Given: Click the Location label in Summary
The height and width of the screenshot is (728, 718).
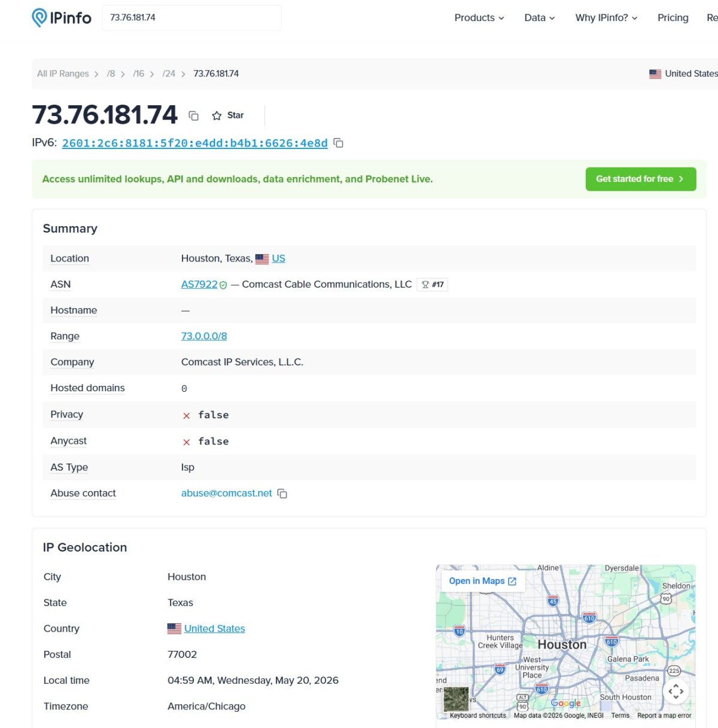Looking at the screenshot, I should 69,258.
